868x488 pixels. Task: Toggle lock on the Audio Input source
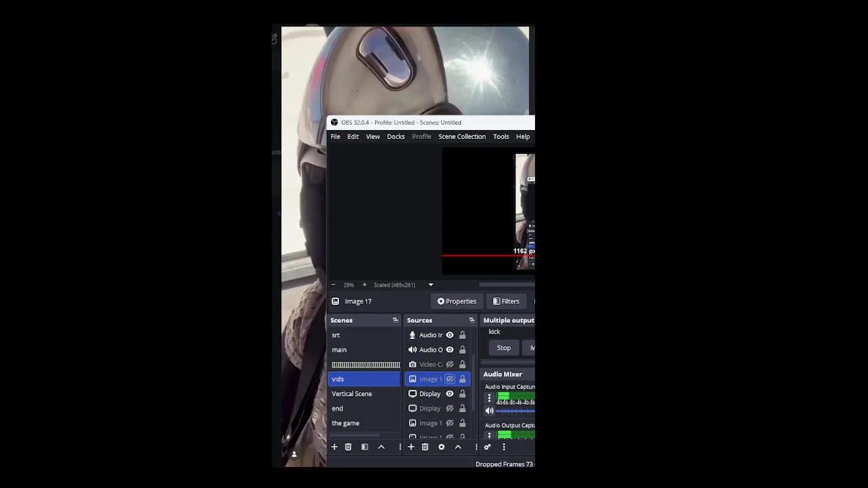[462, 335]
